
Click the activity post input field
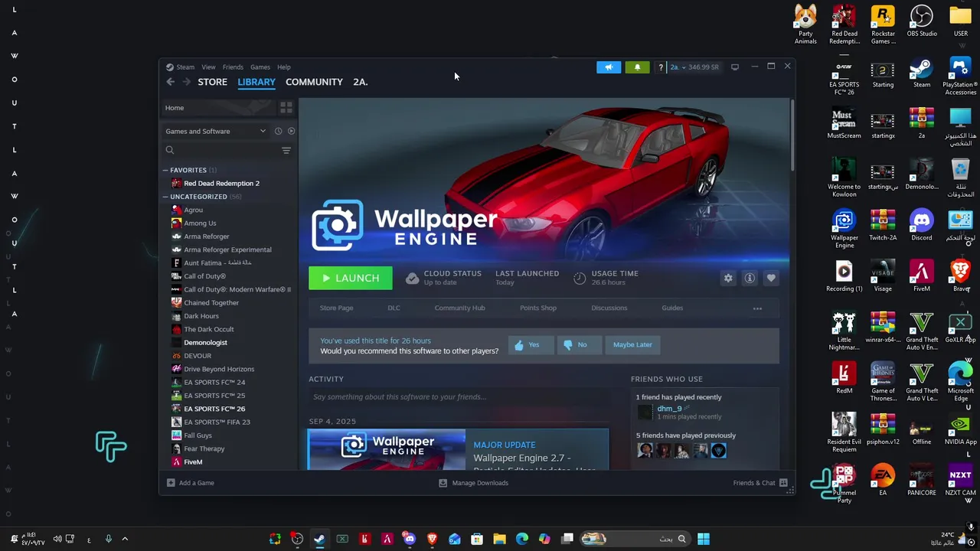tap(459, 397)
